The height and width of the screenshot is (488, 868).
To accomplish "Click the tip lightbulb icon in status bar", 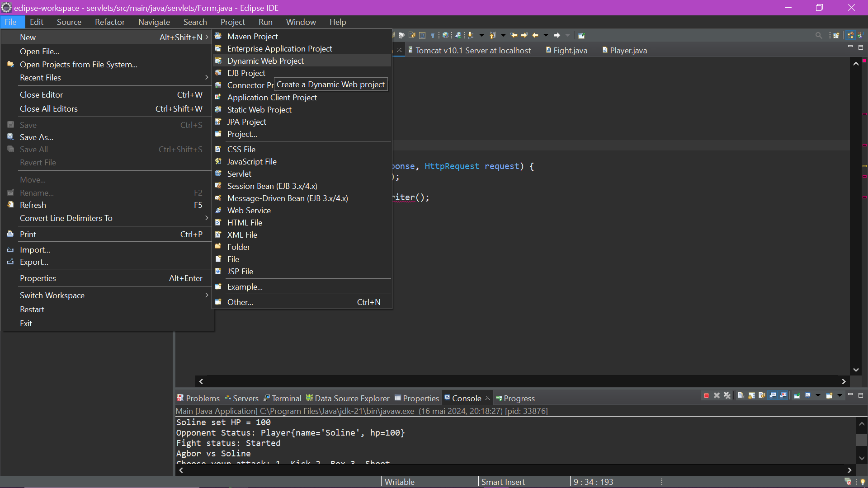I will tap(863, 482).
